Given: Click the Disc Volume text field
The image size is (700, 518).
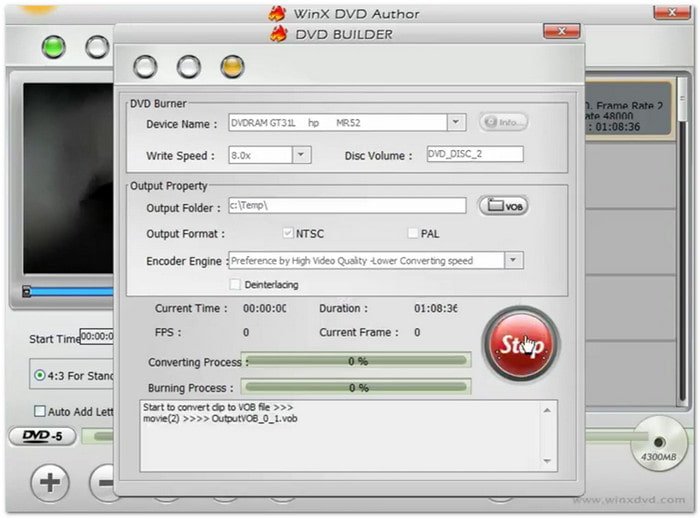Looking at the screenshot, I should click(x=474, y=155).
